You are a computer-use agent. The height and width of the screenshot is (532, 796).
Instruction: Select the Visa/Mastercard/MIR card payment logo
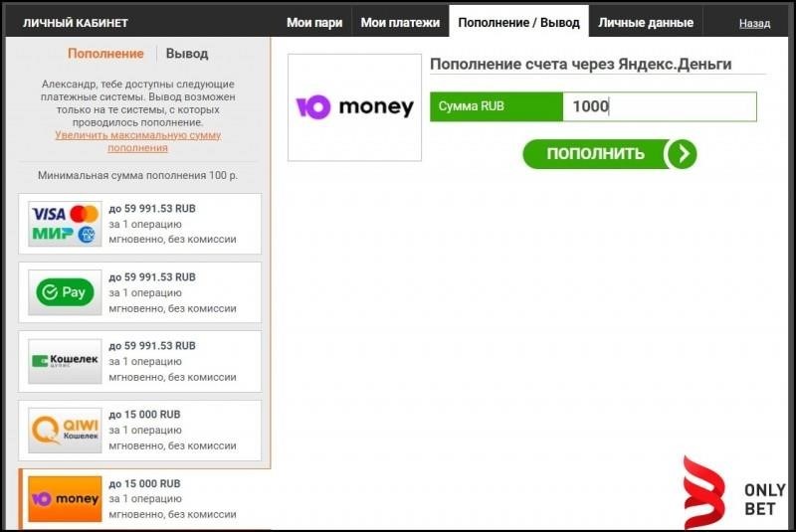click(x=65, y=224)
